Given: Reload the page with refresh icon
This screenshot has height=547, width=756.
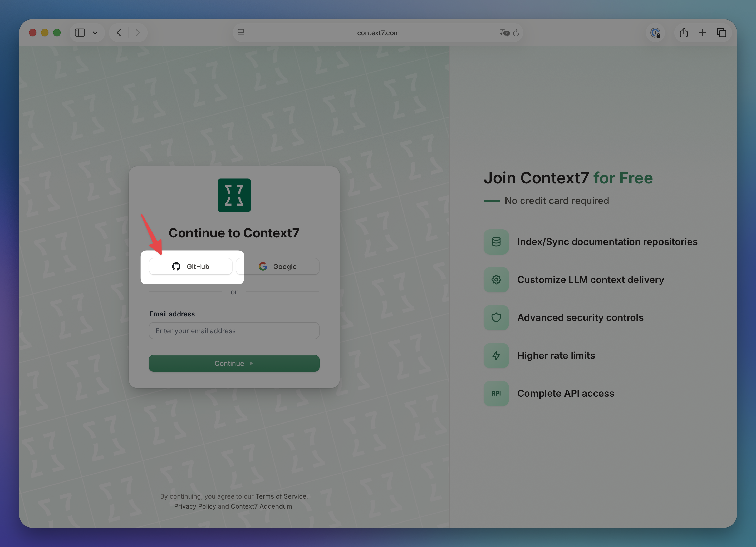Looking at the screenshot, I should coord(516,33).
